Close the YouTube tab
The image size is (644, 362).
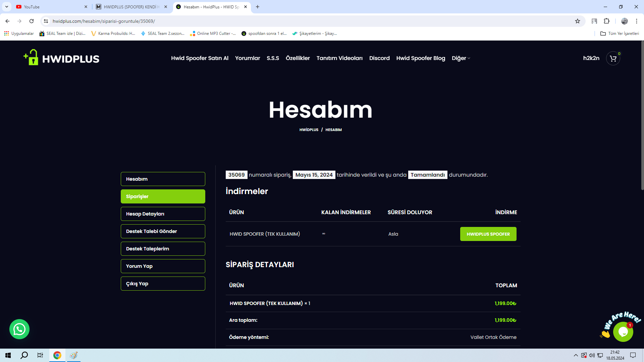[86, 7]
